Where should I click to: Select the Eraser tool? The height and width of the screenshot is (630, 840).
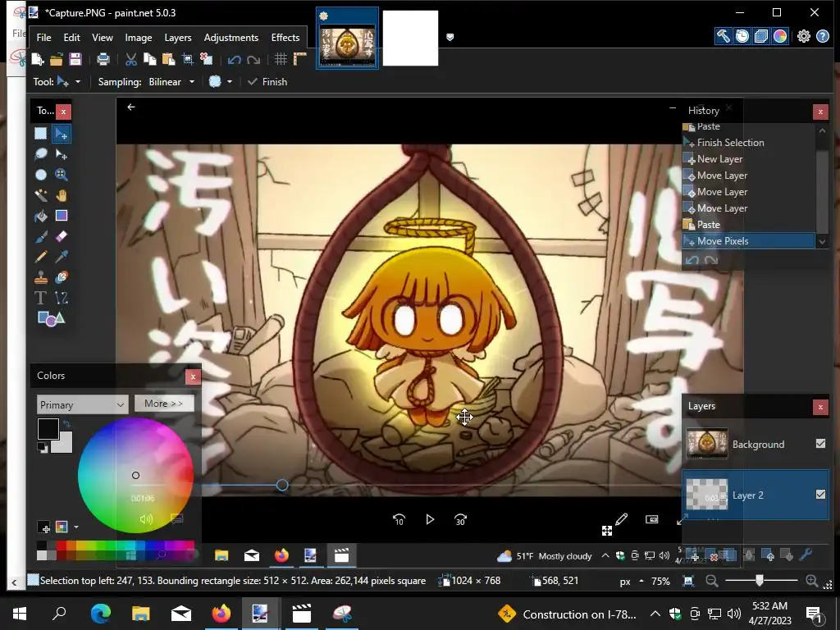[62, 236]
